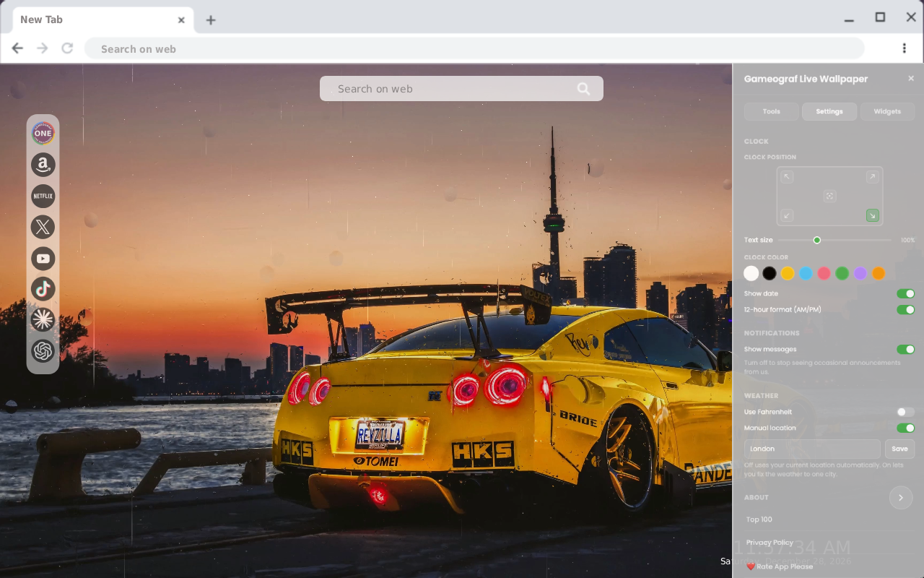Image resolution: width=924 pixels, height=578 pixels.
Task: Choose the purple clock color
Action: point(860,273)
